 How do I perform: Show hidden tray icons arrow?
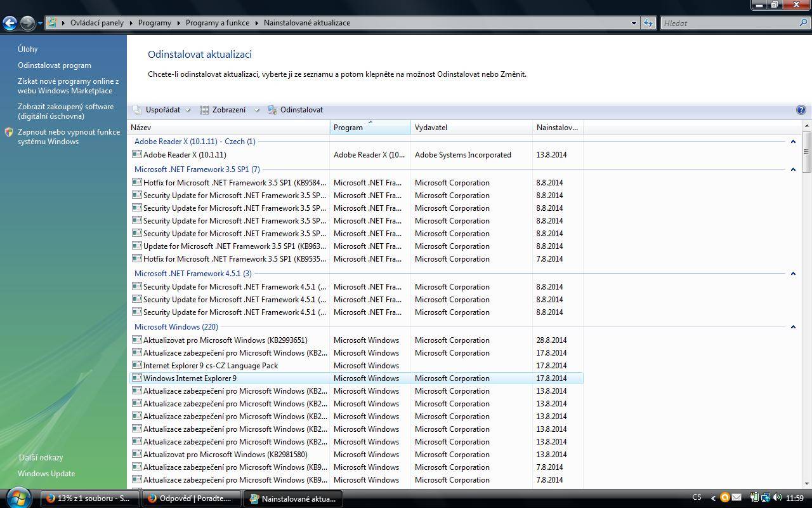713,498
